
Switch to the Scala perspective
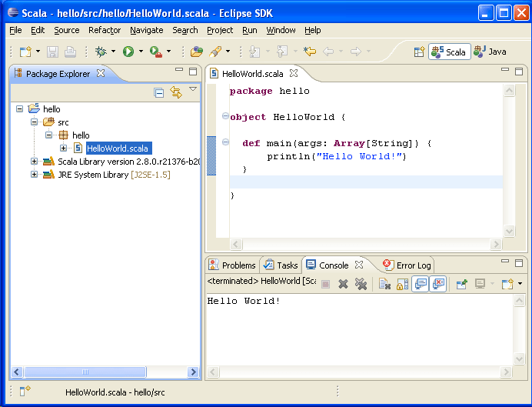pos(449,52)
